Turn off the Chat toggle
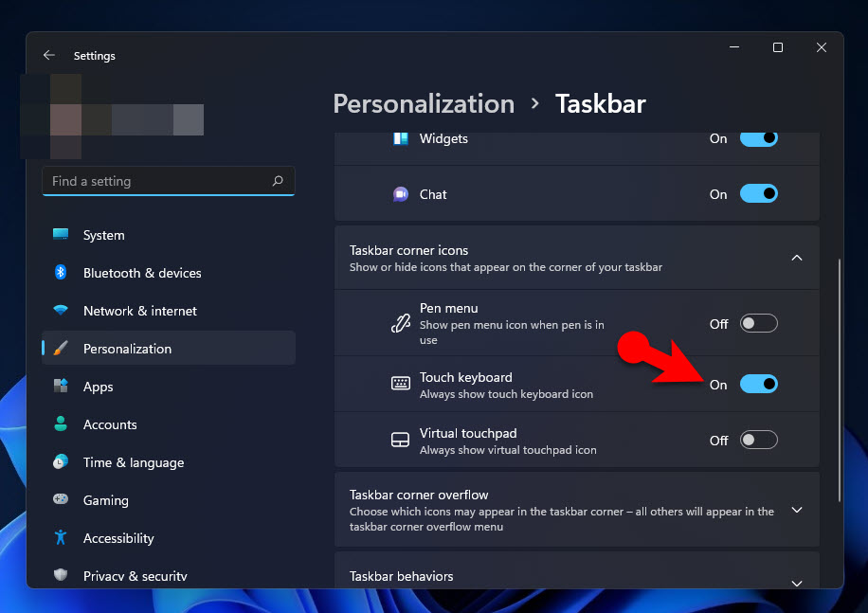The image size is (868, 613). coord(758,193)
